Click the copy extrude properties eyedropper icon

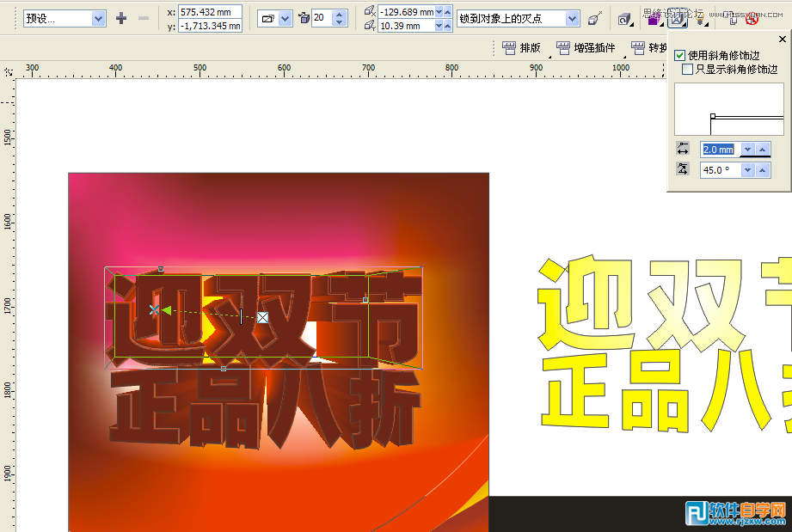point(595,16)
